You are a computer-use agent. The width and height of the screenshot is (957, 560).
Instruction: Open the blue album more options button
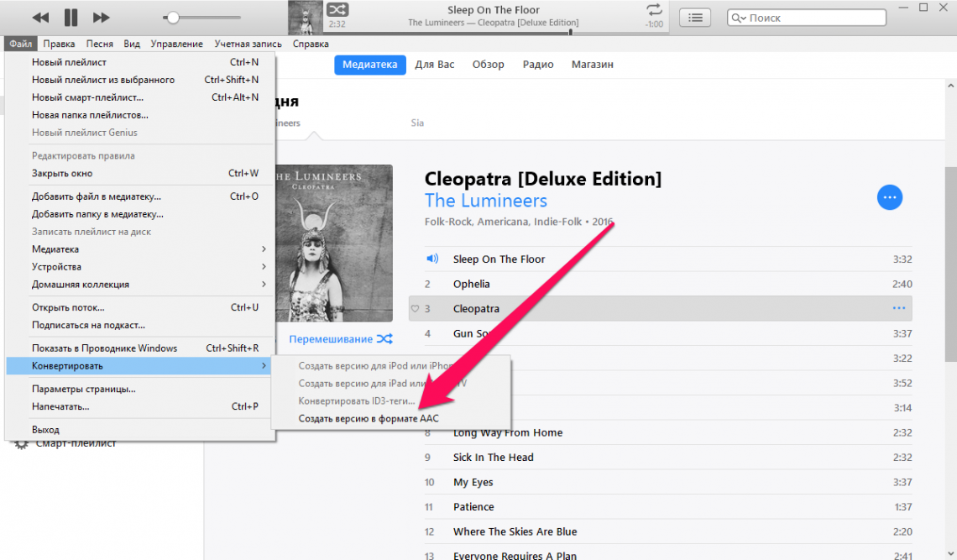click(x=889, y=197)
